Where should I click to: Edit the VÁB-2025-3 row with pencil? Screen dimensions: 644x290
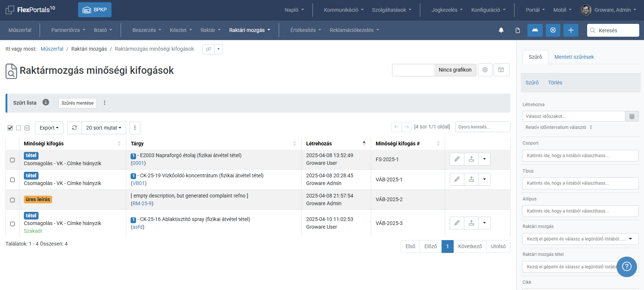point(457,223)
